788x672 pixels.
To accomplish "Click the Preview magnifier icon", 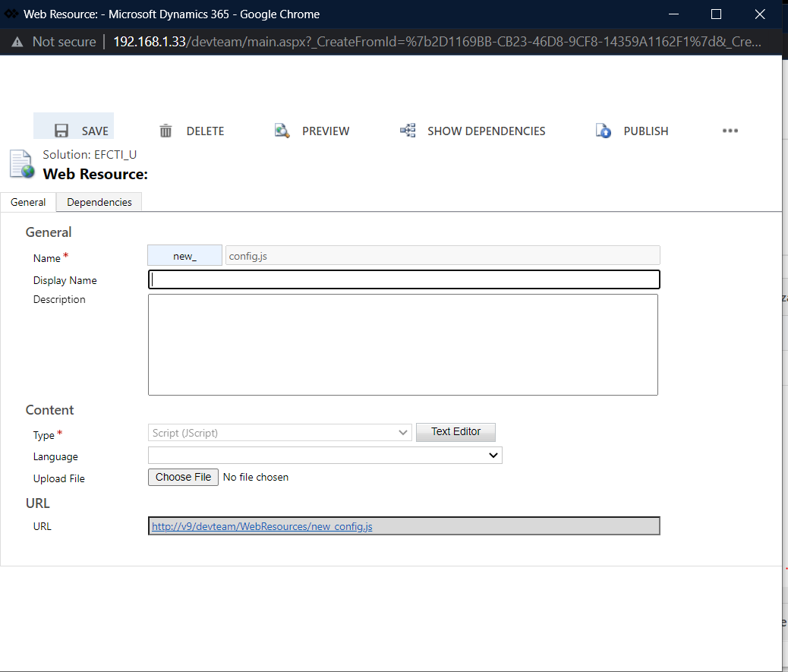I will tap(282, 131).
